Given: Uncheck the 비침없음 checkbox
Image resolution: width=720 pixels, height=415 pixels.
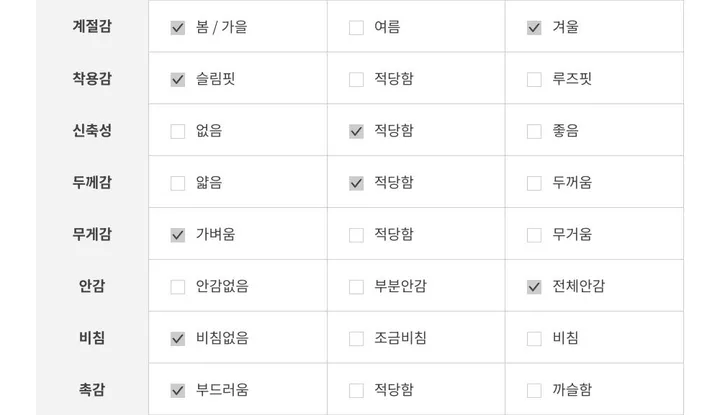Looking at the screenshot, I should [178, 339].
